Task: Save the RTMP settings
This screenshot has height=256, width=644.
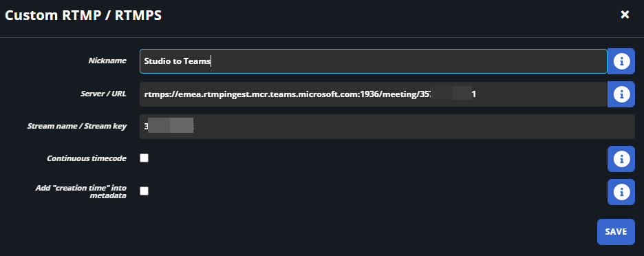Action: click(616, 232)
